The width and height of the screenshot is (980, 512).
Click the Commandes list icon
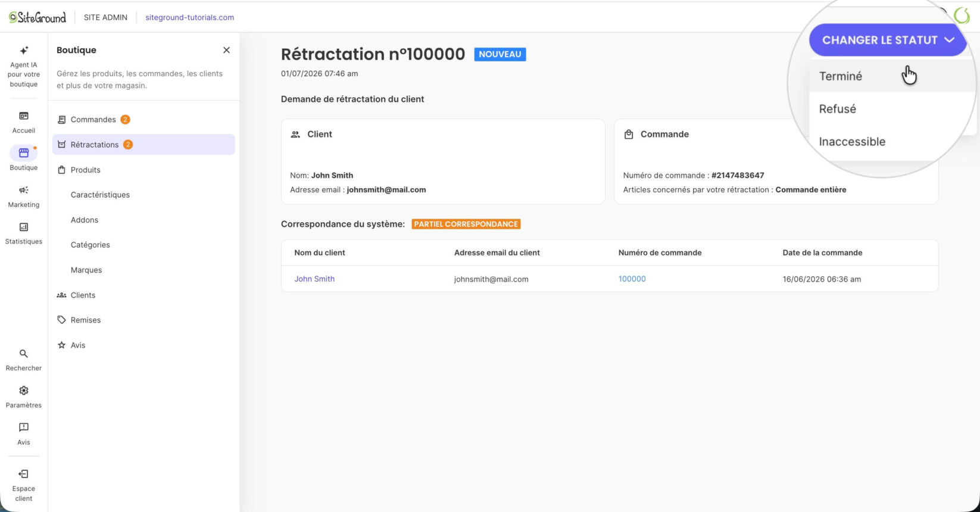click(61, 120)
